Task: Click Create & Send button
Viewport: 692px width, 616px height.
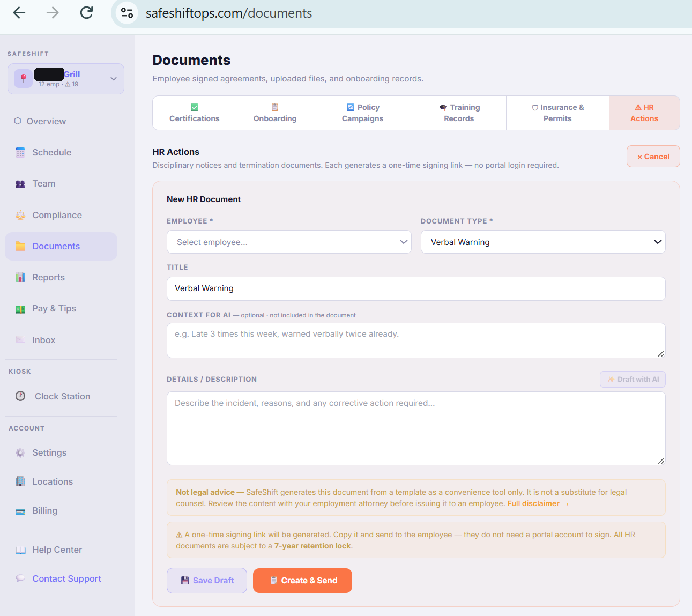Action: coord(302,581)
